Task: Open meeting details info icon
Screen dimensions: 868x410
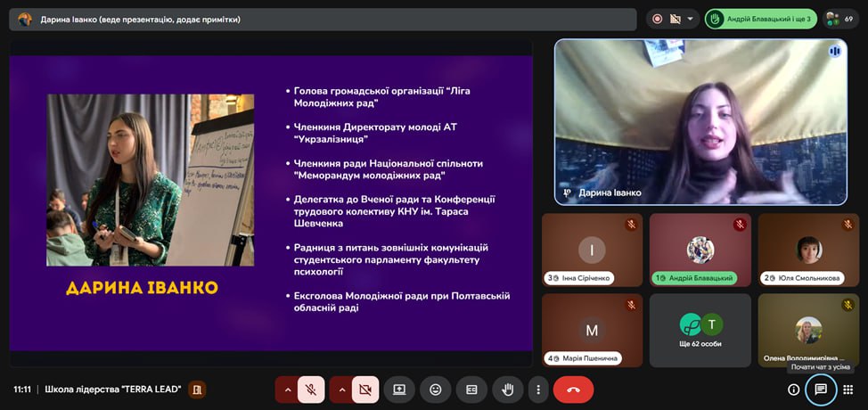Action: 793,389
